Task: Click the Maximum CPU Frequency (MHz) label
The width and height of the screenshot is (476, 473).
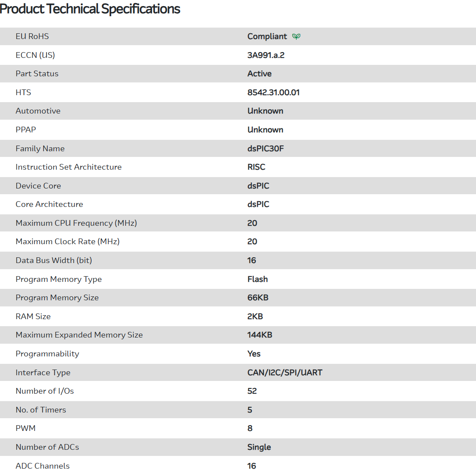Action: [76, 223]
